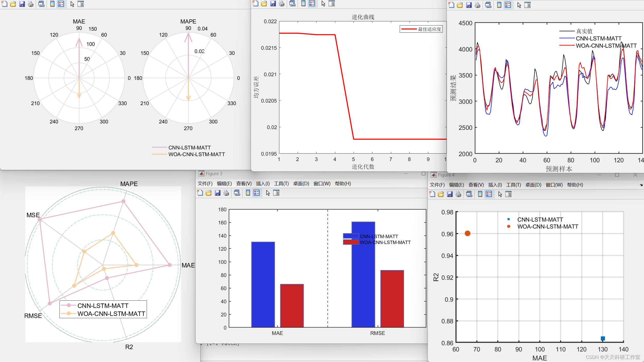
Task: Toggle Edit Plot arrow in prediction results window
Action: point(519,5)
